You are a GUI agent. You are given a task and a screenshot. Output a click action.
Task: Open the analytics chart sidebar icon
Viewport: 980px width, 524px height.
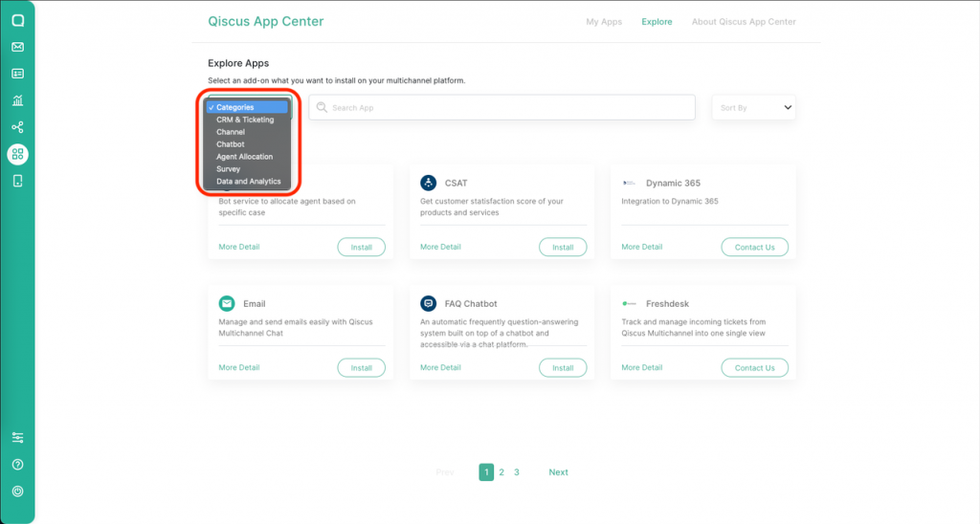click(x=17, y=100)
